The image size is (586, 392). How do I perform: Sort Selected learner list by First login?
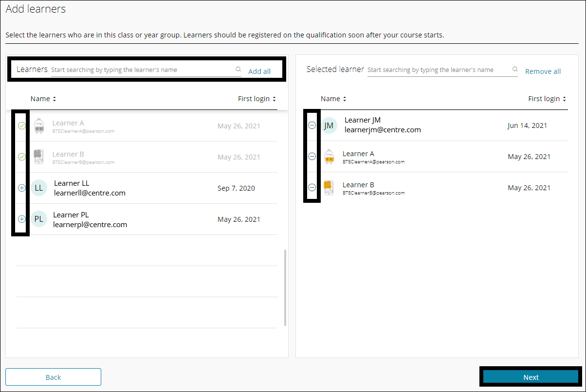pos(547,99)
